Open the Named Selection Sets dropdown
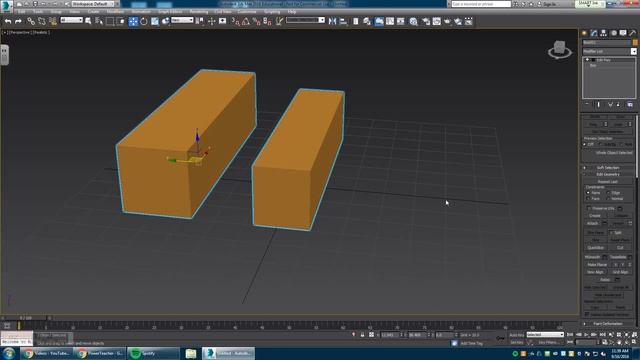The height and width of the screenshot is (360, 640). coord(305,20)
